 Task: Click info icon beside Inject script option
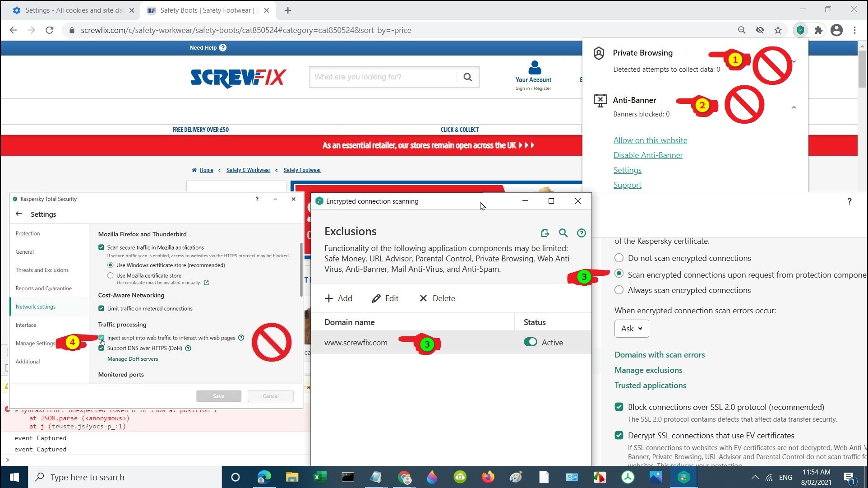(241, 338)
